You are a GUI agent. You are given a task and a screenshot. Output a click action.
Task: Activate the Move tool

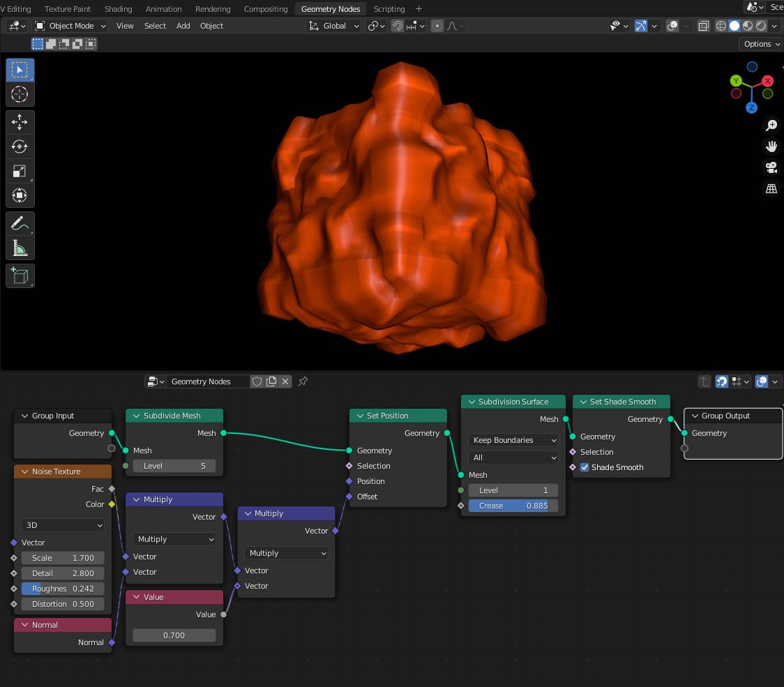(x=20, y=122)
